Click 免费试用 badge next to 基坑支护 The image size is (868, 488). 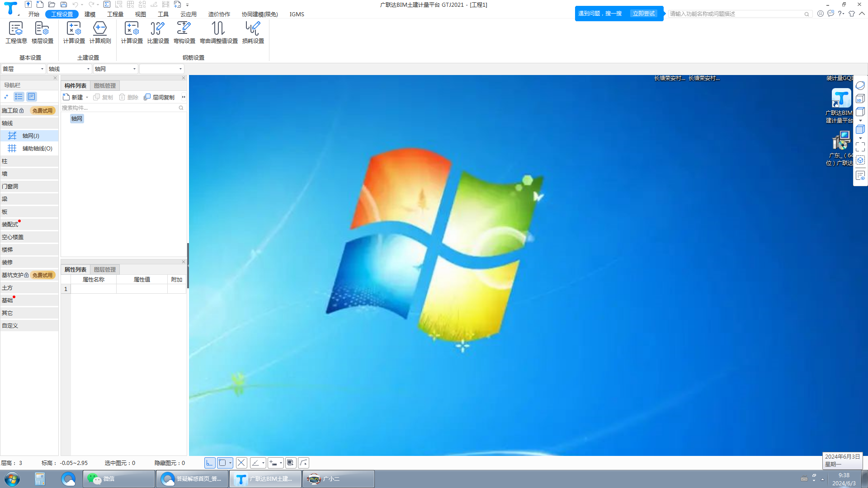pyautogui.click(x=42, y=275)
